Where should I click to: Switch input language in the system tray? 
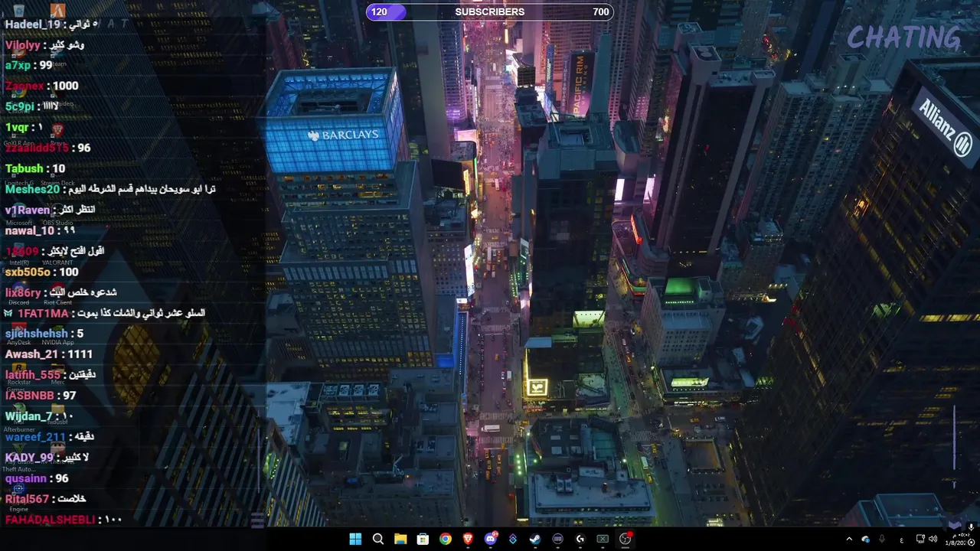902,540
